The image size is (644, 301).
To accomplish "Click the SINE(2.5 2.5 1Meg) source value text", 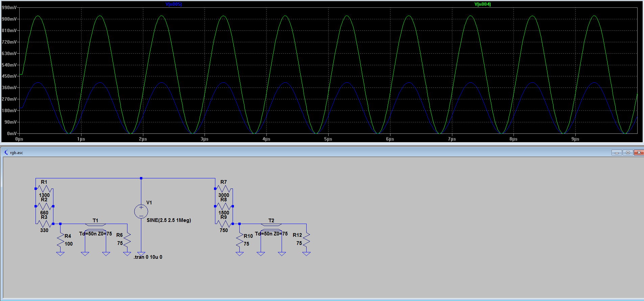I will [169, 220].
